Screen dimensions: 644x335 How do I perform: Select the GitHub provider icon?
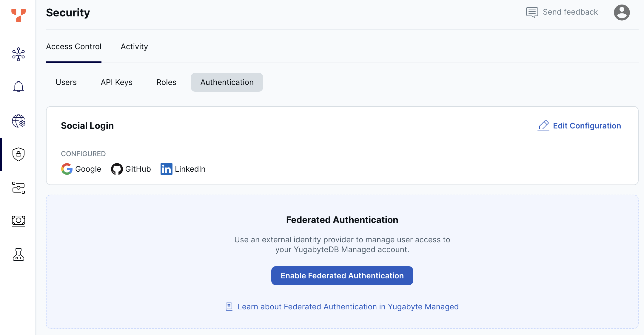click(117, 169)
